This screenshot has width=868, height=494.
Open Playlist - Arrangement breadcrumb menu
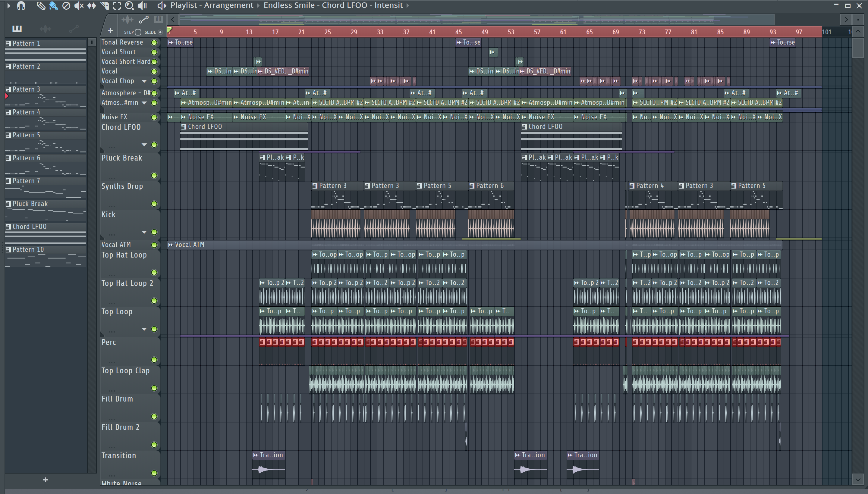(x=212, y=5)
